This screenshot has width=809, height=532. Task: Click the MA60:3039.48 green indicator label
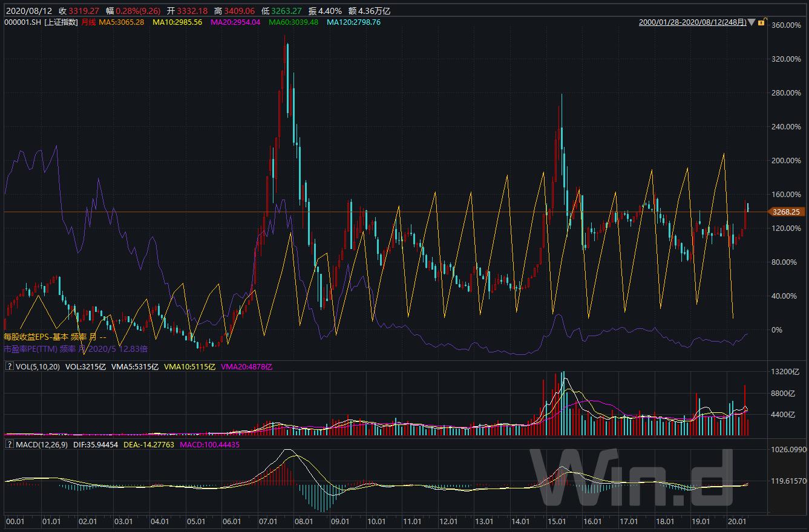[x=293, y=22]
